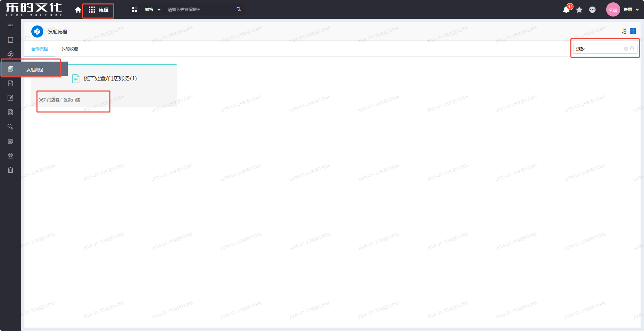Switch to the 我的收藏 tab

tap(70, 49)
